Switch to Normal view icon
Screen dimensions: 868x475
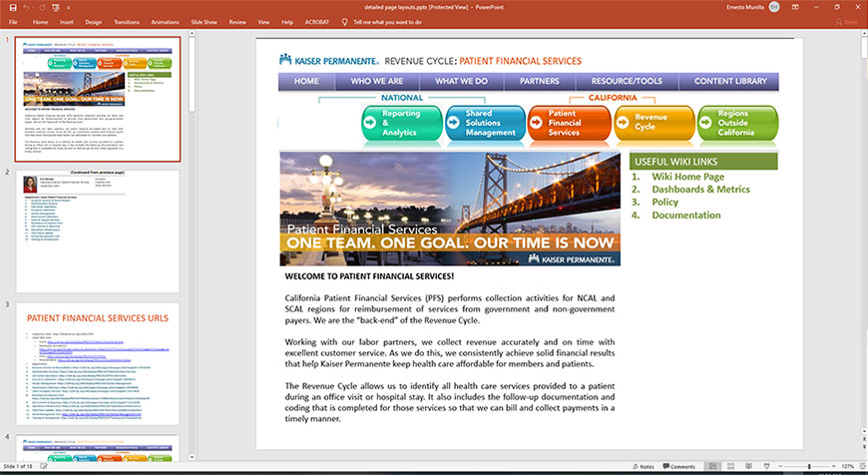tap(713, 466)
